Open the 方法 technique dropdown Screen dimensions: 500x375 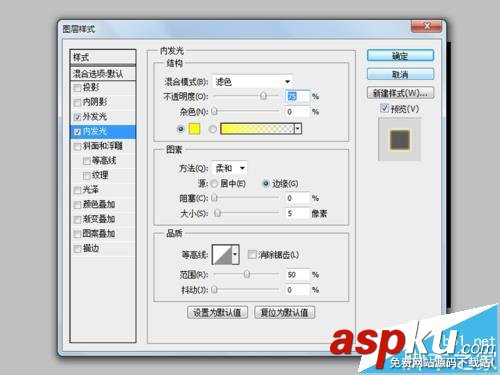229,168
